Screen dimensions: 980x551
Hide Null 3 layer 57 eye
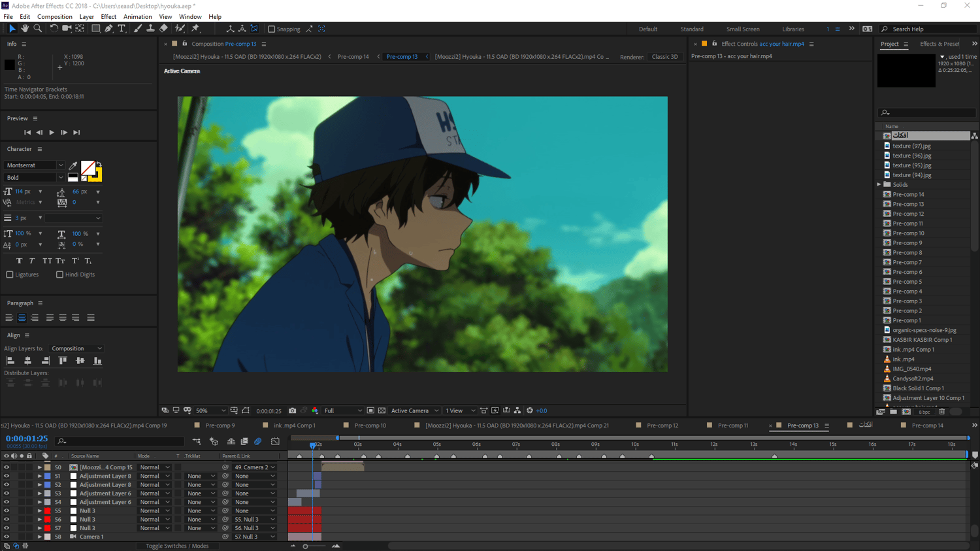click(x=7, y=528)
